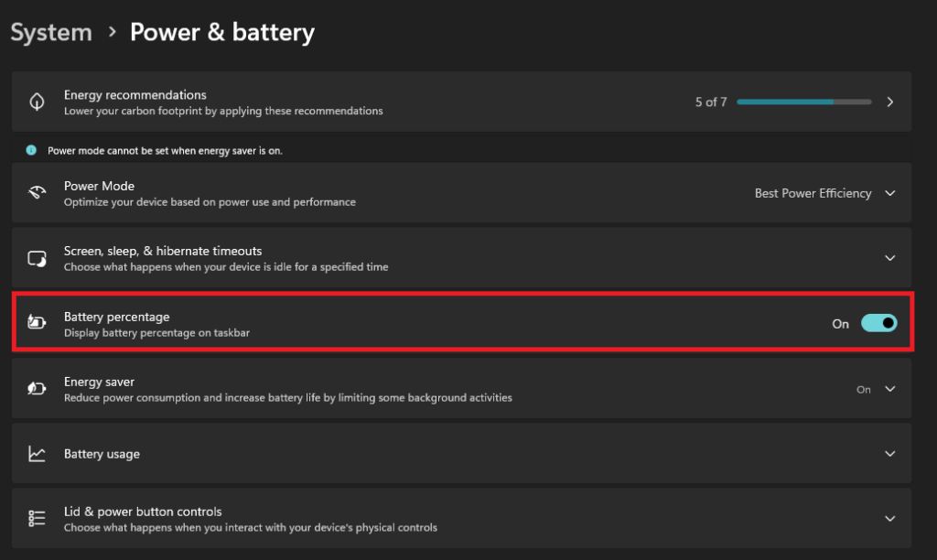Click the Battery usage chart icon
Viewport: 937px width, 560px height.
coord(37,454)
